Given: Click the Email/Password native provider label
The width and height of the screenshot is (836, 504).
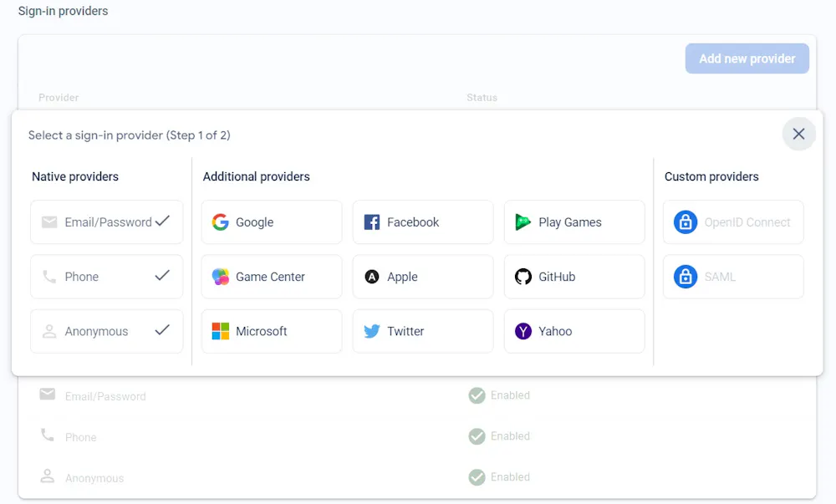Looking at the screenshot, I should click(108, 222).
